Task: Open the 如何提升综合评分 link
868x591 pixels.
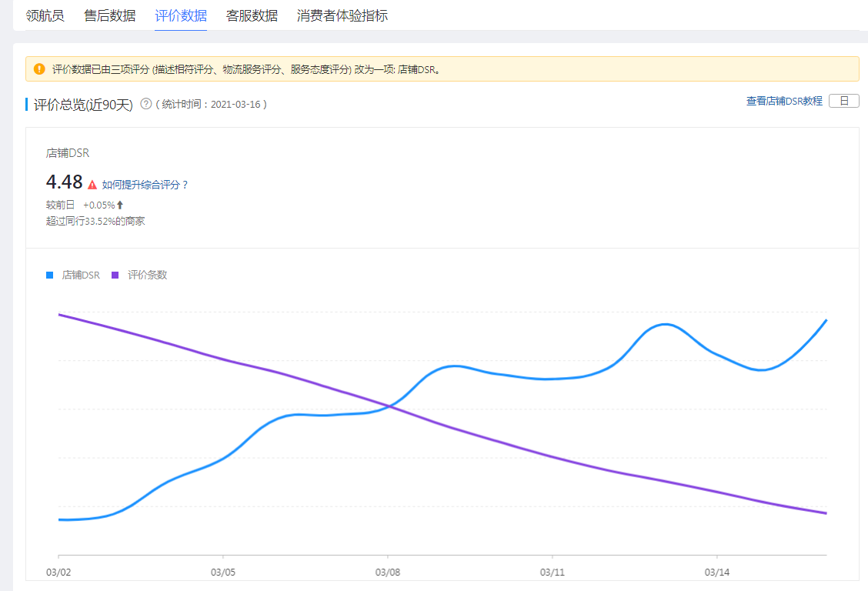Action: (145, 185)
